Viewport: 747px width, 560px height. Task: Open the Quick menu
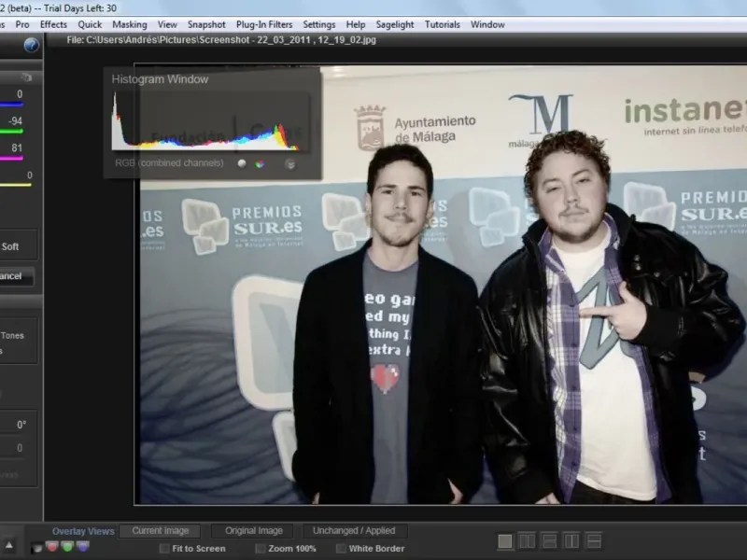pyautogui.click(x=90, y=25)
